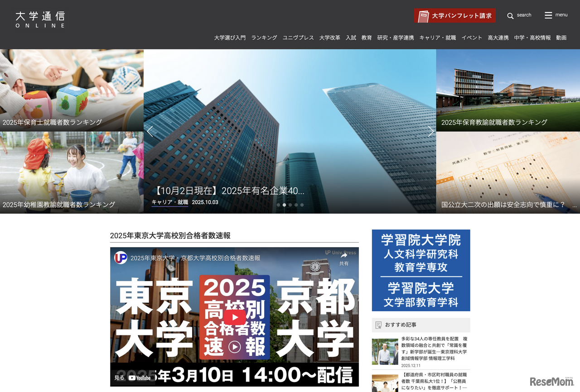Click the document icon beside おすすめ記事

pos(377,325)
